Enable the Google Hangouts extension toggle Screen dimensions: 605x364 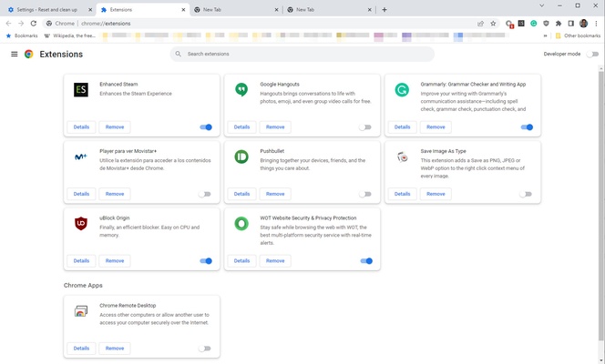click(x=365, y=127)
